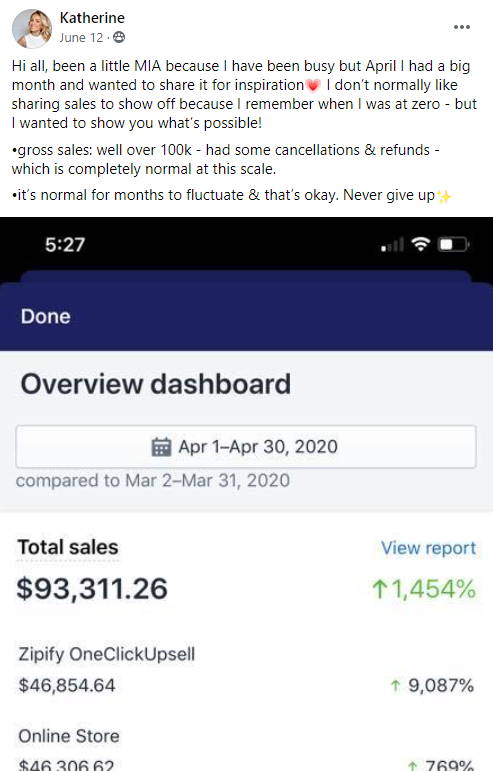Click the calendar icon in date selector

(161, 446)
